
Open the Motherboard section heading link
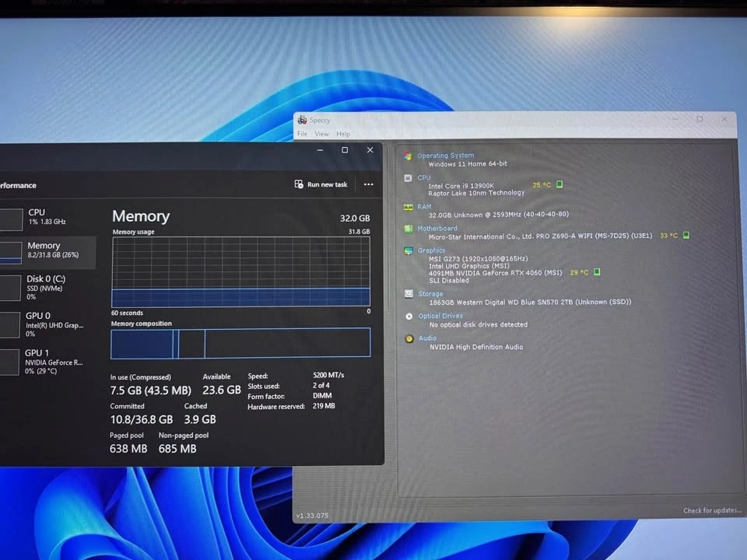(x=437, y=229)
